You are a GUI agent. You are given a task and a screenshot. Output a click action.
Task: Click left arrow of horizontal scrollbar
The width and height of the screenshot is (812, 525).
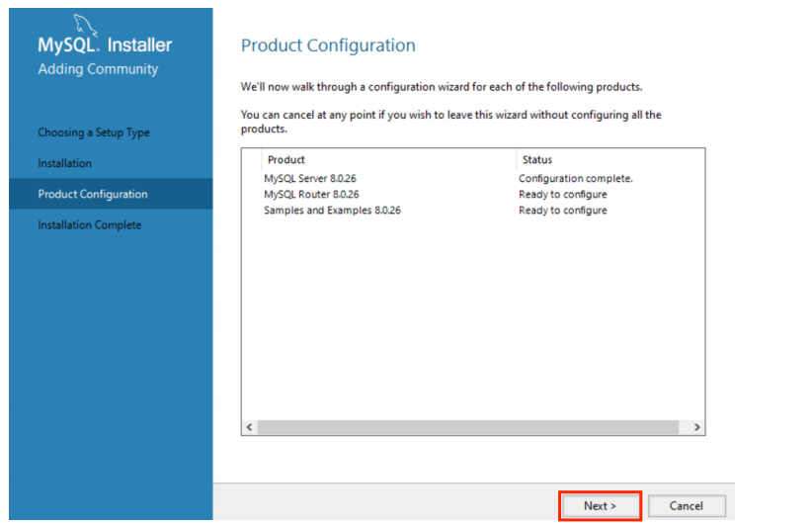(250, 427)
